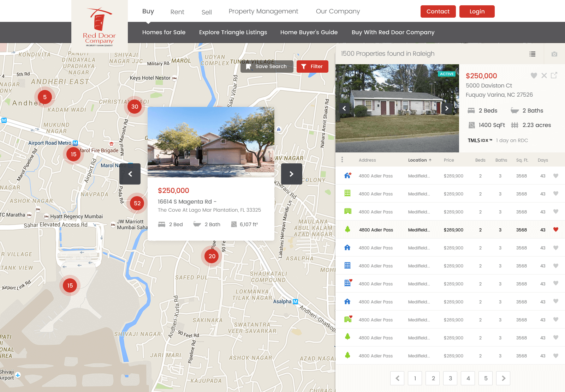Open the Filter options
Image resolution: width=565 pixels, height=392 pixels.
[312, 66]
